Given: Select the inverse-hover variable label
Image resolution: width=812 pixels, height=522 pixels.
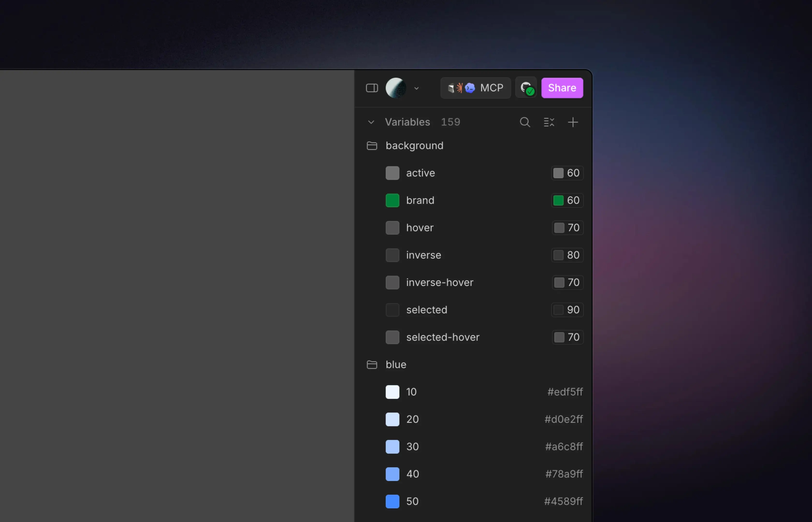Looking at the screenshot, I should pyautogui.click(x=440, y=282).
